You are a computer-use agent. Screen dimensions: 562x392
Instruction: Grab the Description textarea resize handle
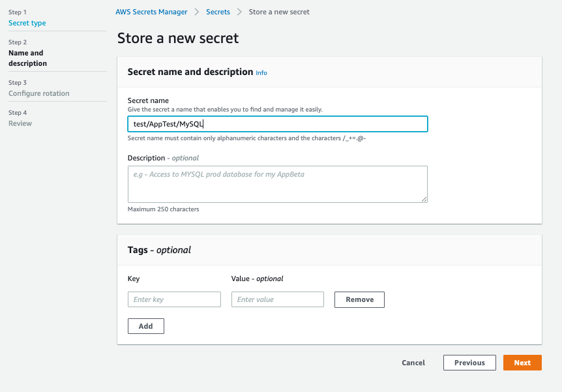tap(424, 199)
